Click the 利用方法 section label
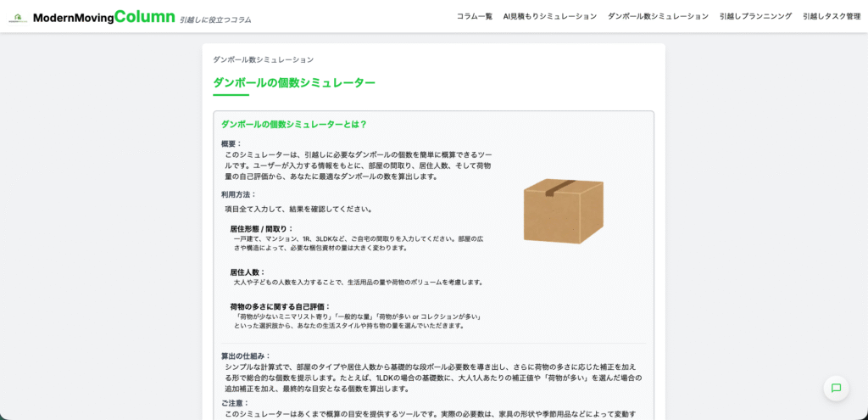The width and height of the screenshot is (868, 420). tap(238, 194)
